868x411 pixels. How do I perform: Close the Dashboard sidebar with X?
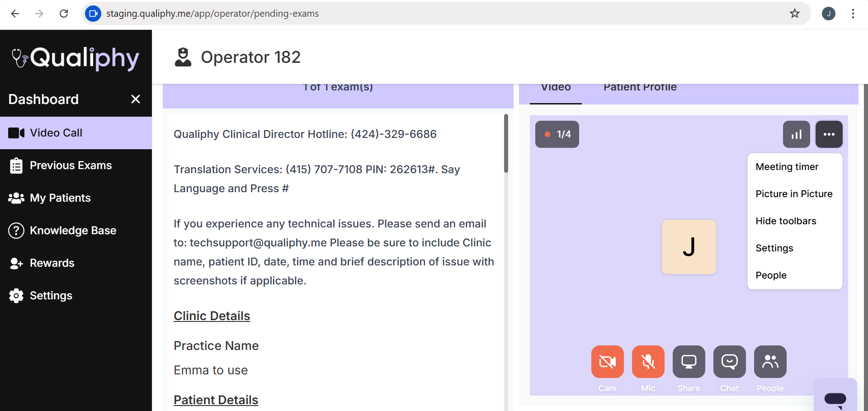[x=135, y=99]
